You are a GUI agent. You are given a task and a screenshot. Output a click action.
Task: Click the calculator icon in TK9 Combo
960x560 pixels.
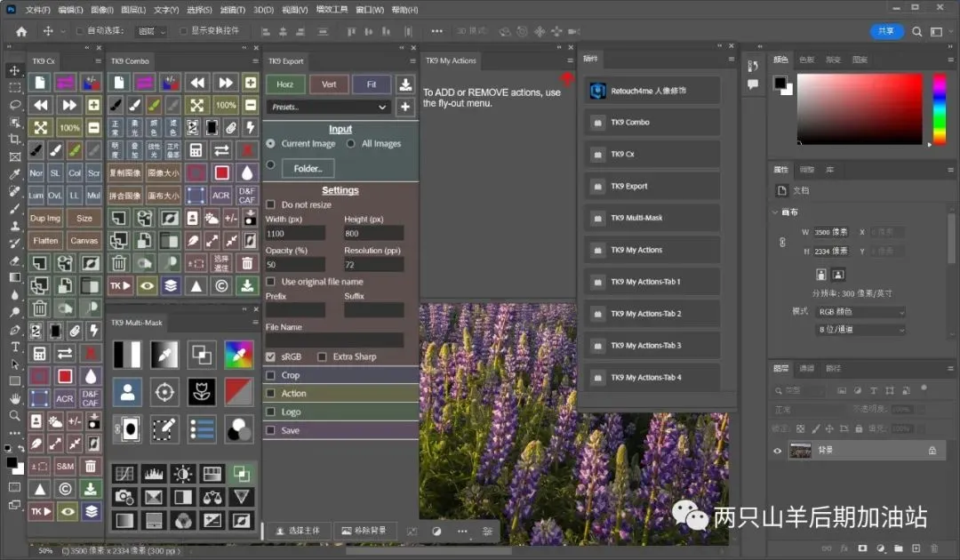click(x=196, y=150)
